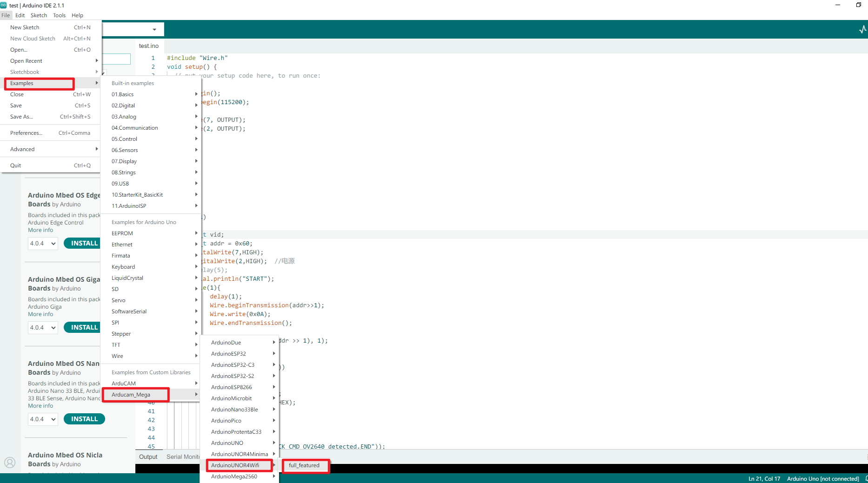Click More info under Arduino Edge Control
The height and width of the screenshot is (483, 868).
pyautogui.click(x=40, y=230)
